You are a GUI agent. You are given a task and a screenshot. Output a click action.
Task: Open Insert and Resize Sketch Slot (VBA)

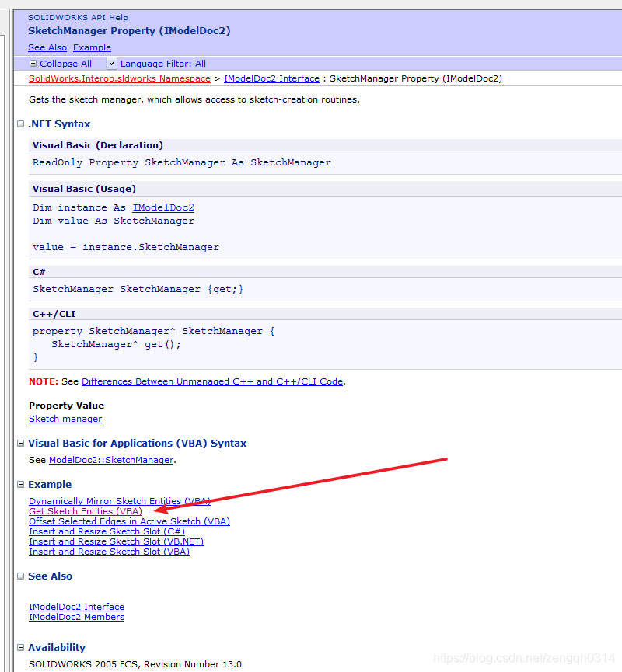pos(109,552)
